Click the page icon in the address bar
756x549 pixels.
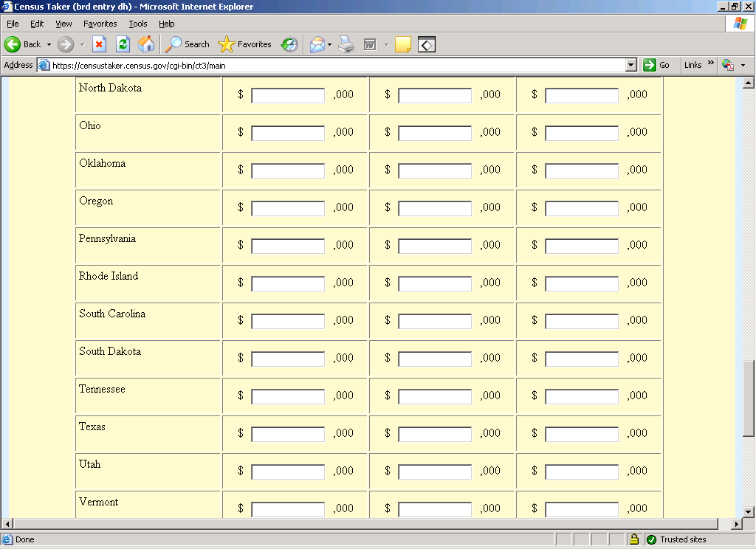click(44, 65)
